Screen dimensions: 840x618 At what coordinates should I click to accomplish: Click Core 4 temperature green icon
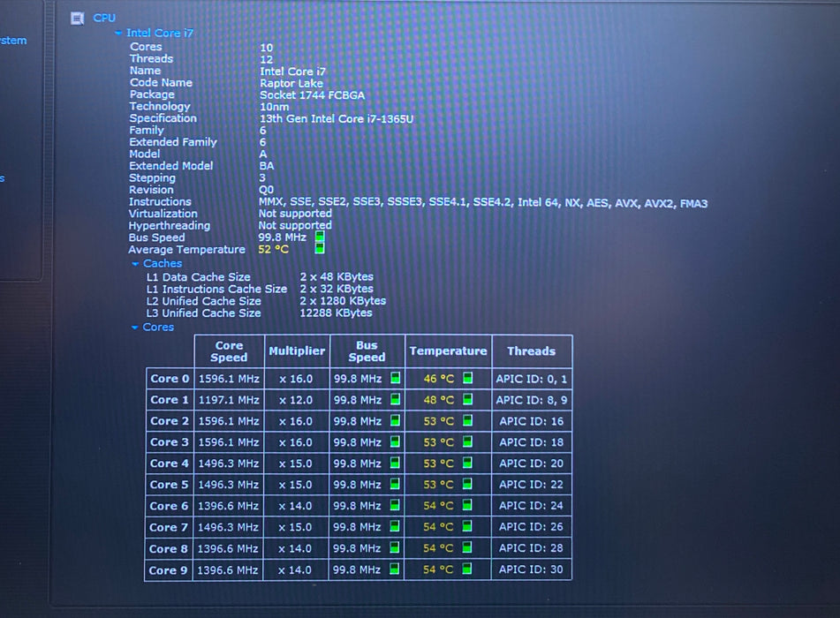(467, 463)
